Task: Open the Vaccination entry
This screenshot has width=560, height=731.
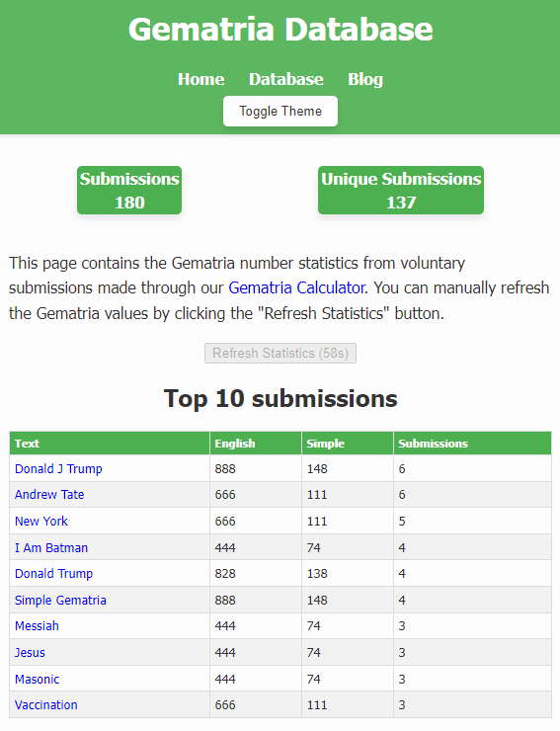Action: point(46,704)
